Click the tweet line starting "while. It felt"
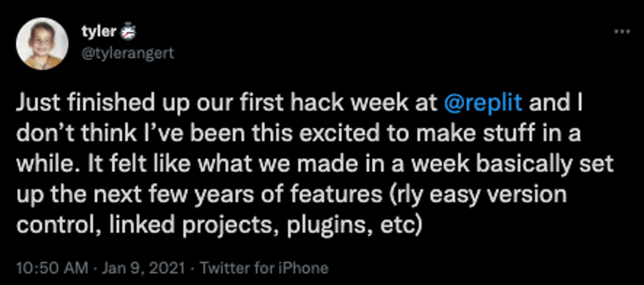 pyautogui.click(x=315, y=164)
